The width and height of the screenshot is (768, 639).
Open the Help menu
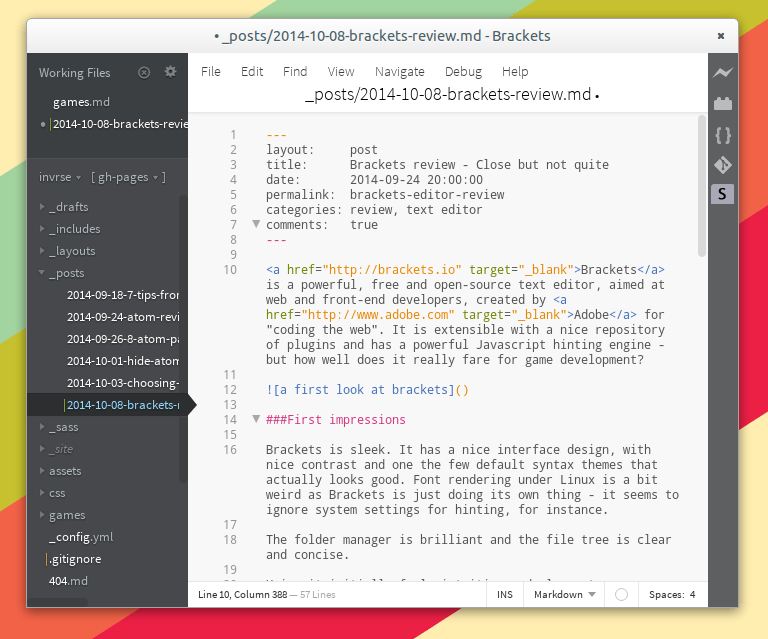515,71
